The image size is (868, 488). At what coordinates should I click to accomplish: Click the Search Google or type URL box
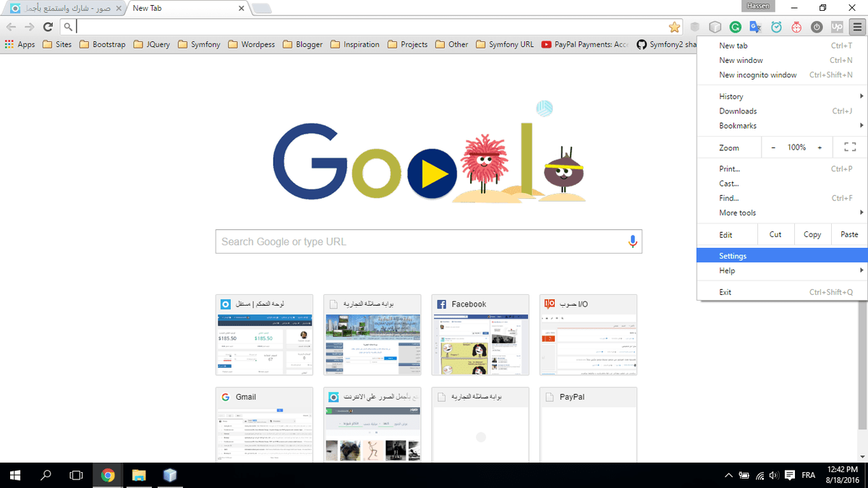428,241
